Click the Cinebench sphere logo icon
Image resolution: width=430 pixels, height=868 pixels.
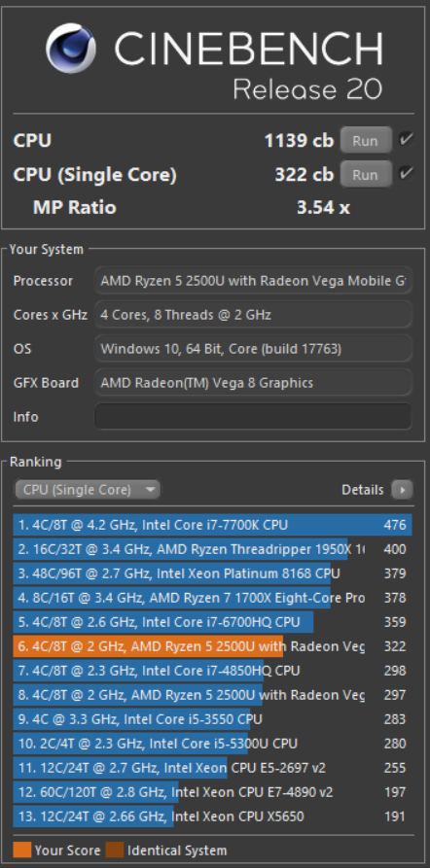[x=70, y=49]
